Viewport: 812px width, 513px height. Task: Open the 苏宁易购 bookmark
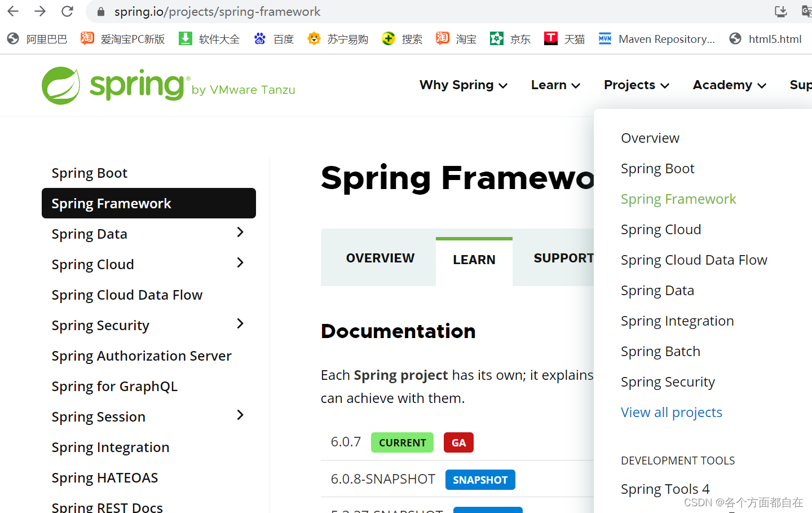pyautogui.click(x=338, y=39)
